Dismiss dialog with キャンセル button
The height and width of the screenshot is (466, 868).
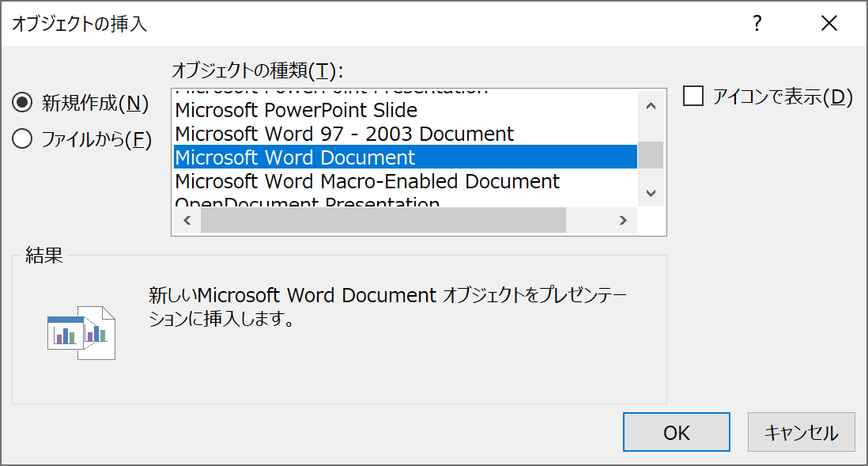pos(801,432)
